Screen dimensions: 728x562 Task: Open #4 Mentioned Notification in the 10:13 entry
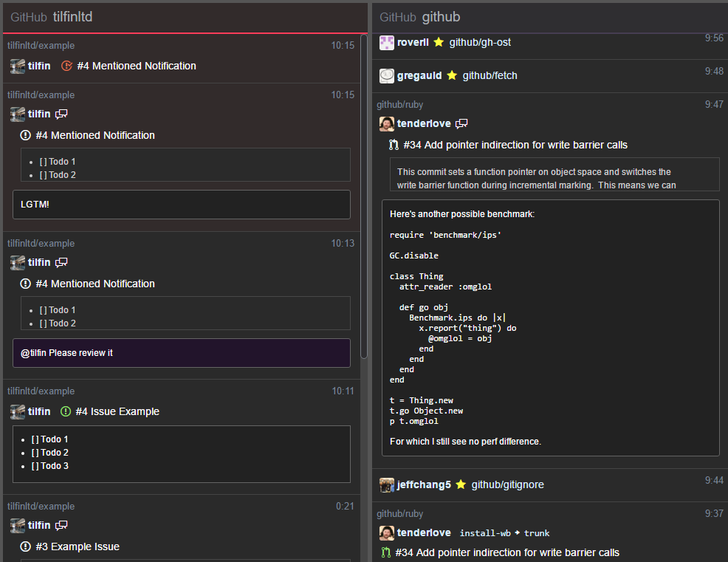(x=95, y=284)
